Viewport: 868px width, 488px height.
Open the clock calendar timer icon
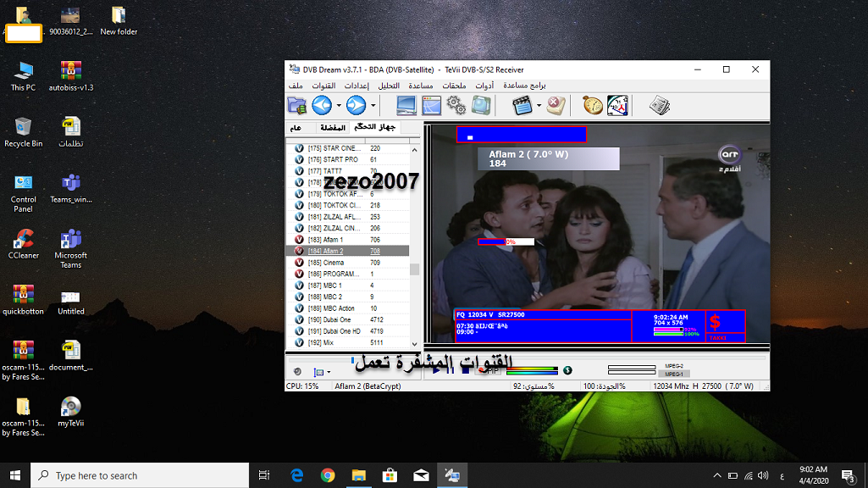click(618, 105)
